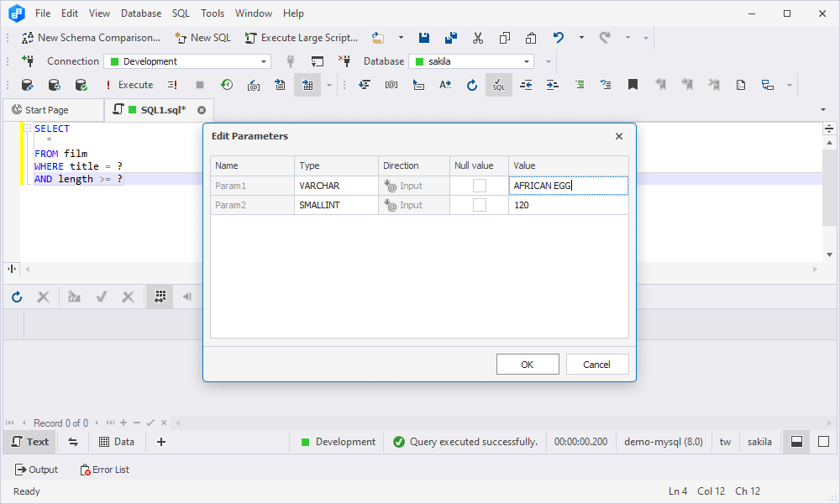Click the database refresh icon
Screen dimensions: 840x504
tap(54, 85)
